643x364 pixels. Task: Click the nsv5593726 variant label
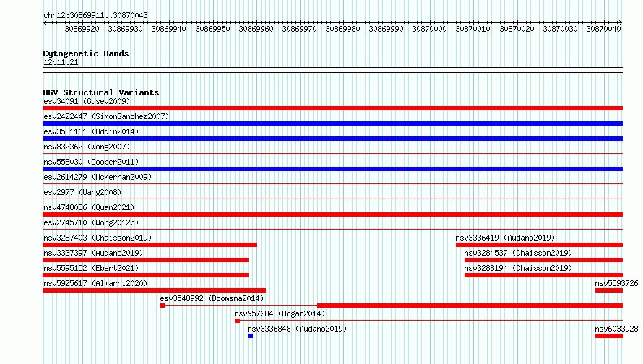pos(616,283)
